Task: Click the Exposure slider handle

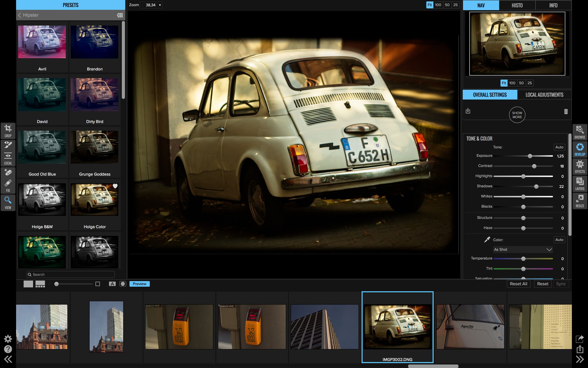Action: (x=530, y=156)
